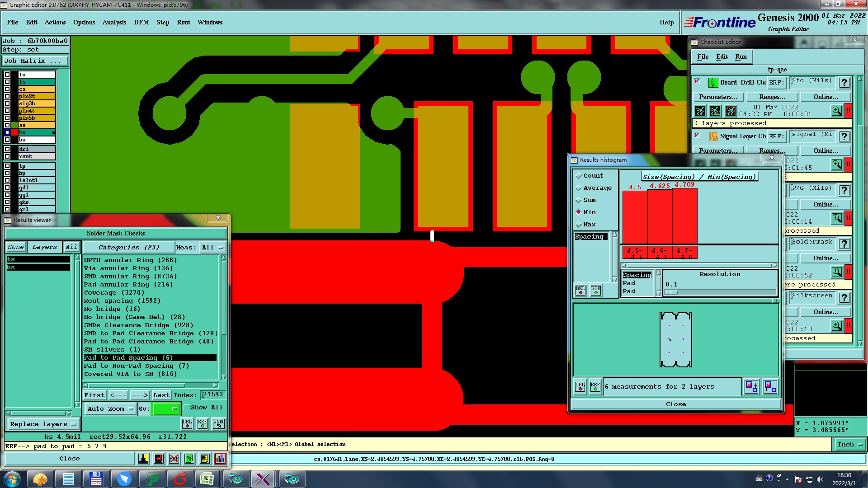Open the Edit menu in Checklist Editor

722,57
